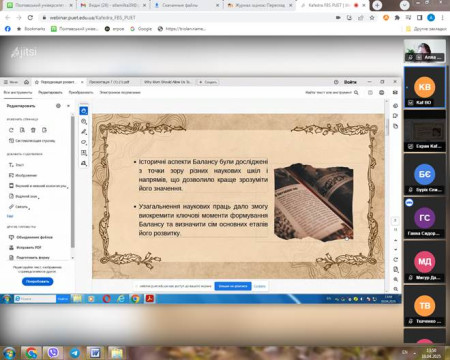The height and width of the screenshot is (360, 450).
Task: Open a new Chrome tab
Action: [377, 5]
